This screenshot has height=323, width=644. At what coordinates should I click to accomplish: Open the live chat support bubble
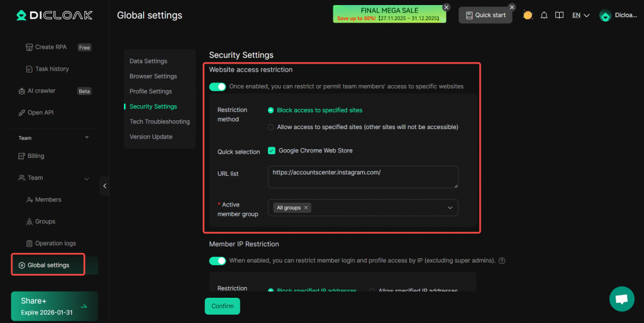tap(621, 299)
